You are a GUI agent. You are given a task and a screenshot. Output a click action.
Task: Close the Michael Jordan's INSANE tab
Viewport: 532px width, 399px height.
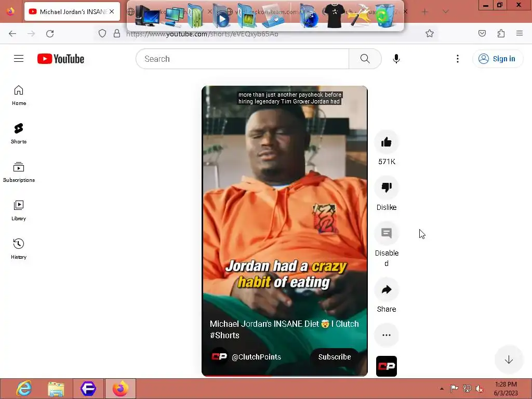(112, 11)
